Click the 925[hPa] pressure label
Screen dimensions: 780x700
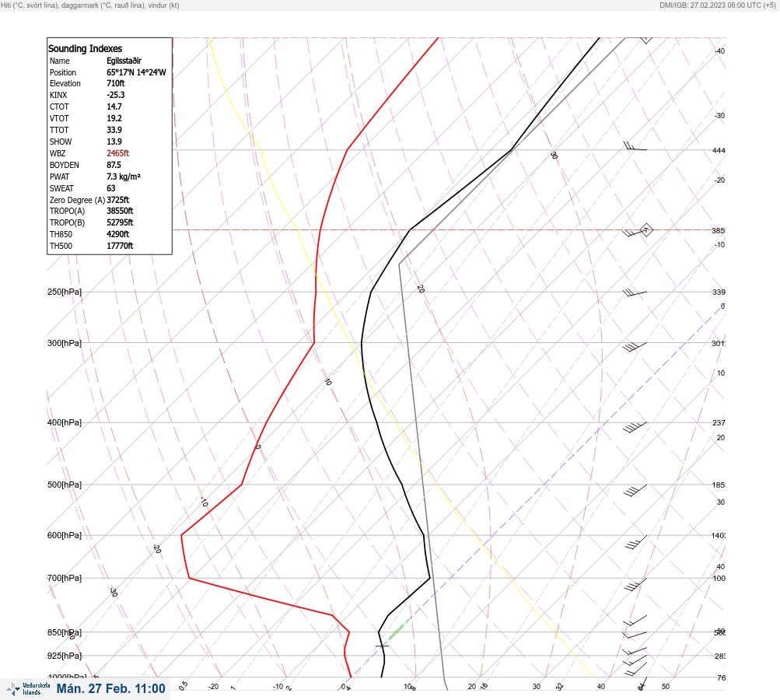pyautogui.click(x=65, y=656)
